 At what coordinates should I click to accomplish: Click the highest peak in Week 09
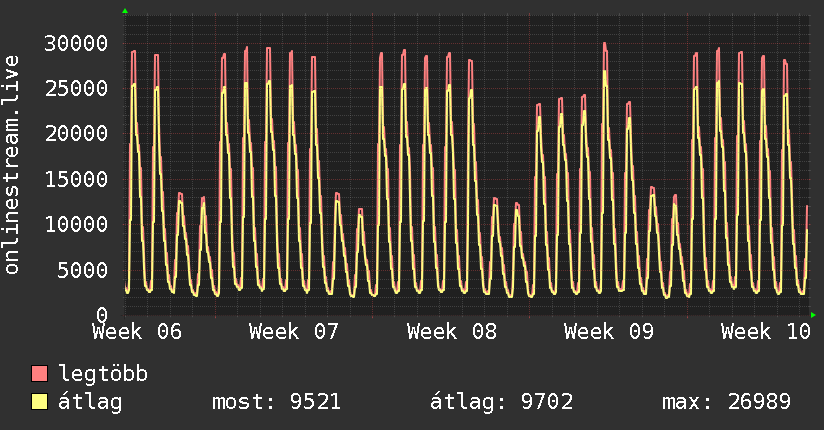pyautogui.click(x=605, y=44)
